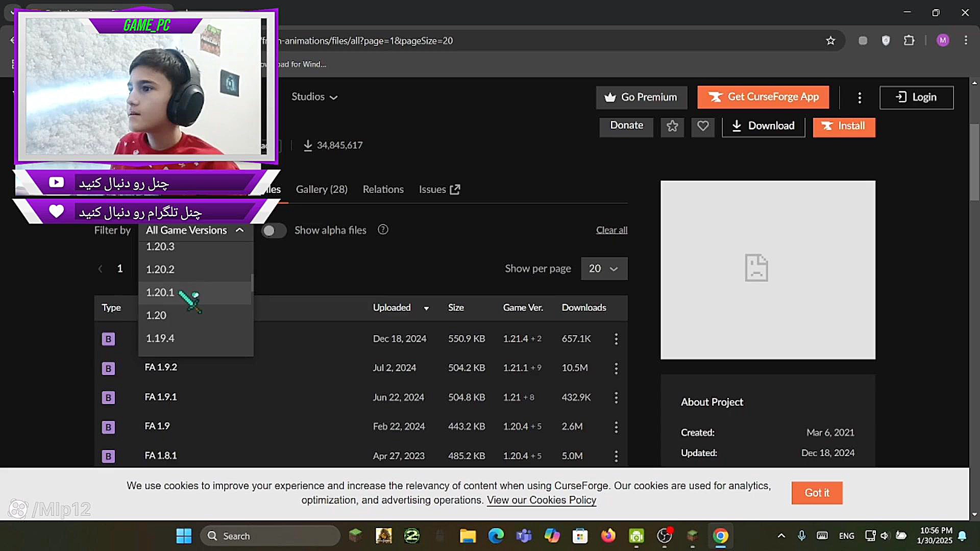Screen dimensions: 980x551
Task: Click the shield extension icon in toolbar
Action: pos(886,41)
